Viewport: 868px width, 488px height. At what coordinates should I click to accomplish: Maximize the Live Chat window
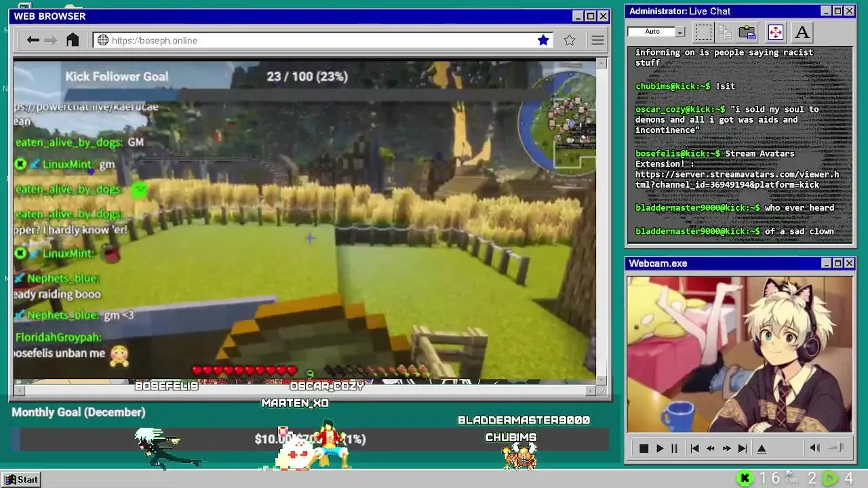(x=837, y=11)
